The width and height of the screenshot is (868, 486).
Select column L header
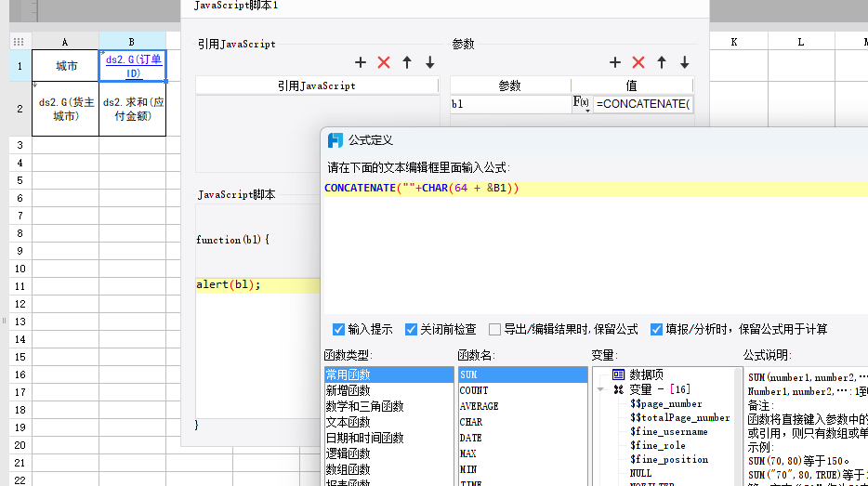click(801, 42)
